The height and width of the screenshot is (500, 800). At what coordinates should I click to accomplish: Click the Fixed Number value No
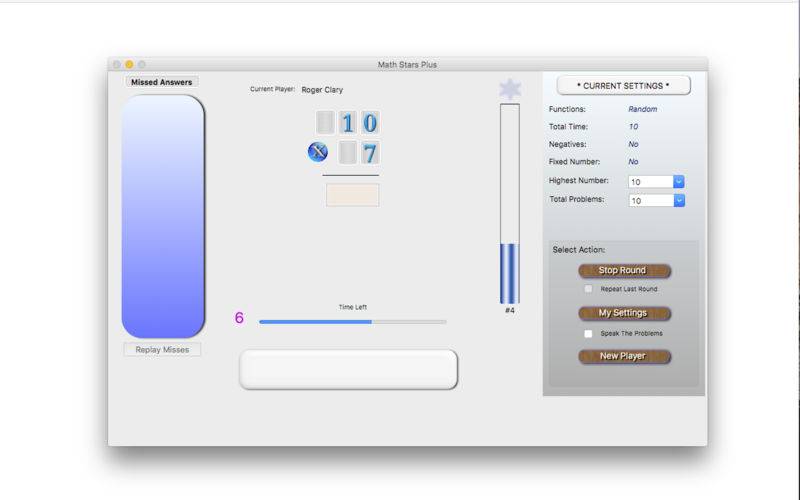point(633,162)
